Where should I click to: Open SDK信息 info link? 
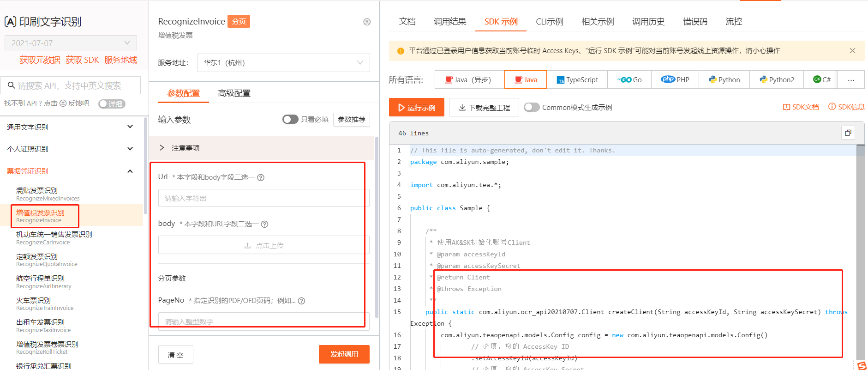(846, 107)
